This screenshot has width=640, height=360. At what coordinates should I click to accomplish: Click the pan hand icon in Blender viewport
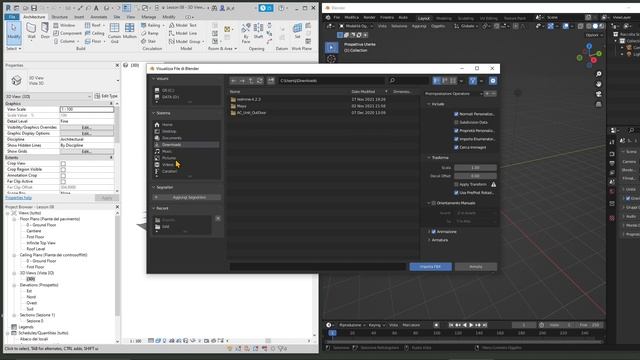pos(598,84)
